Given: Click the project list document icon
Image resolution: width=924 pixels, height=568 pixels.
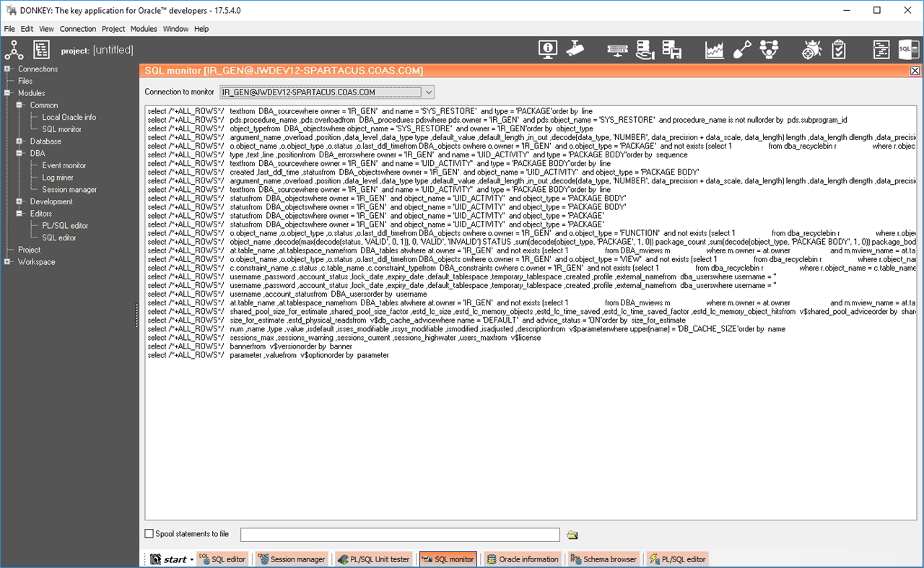Looking at the screenshot, I should click(x=41, y=50).
